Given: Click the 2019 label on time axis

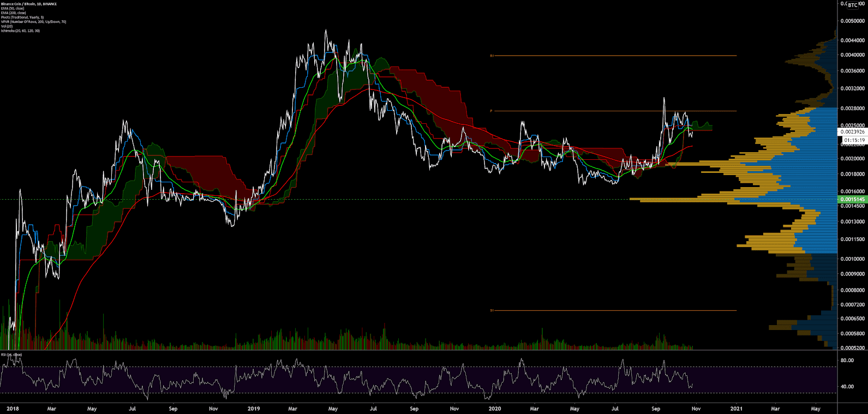Looking at the screenshot, I should (254, 409).
